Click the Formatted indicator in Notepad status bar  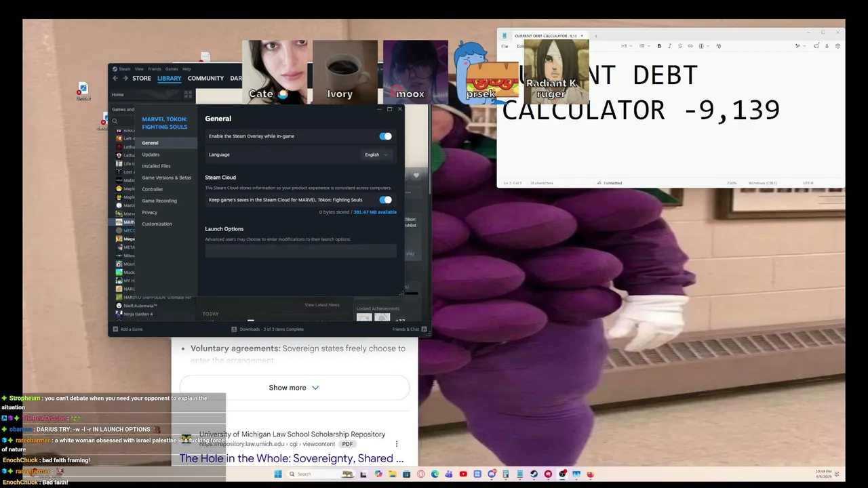coord(610,183)
